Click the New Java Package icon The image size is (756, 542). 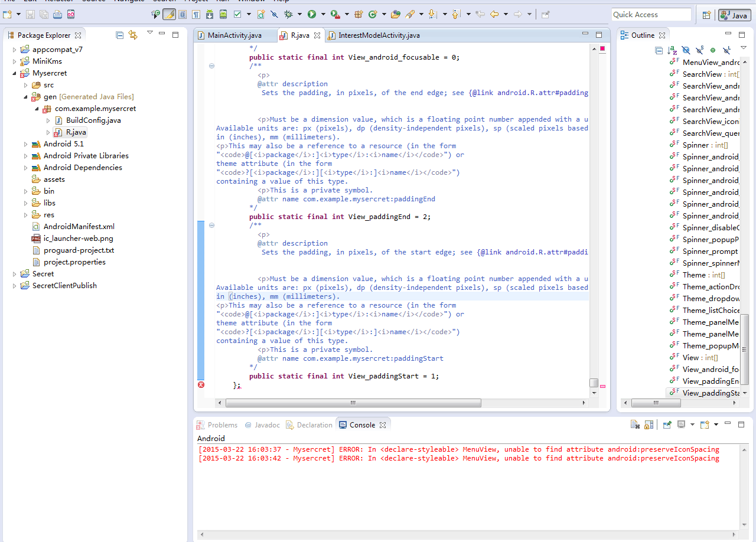coord(358,14)
